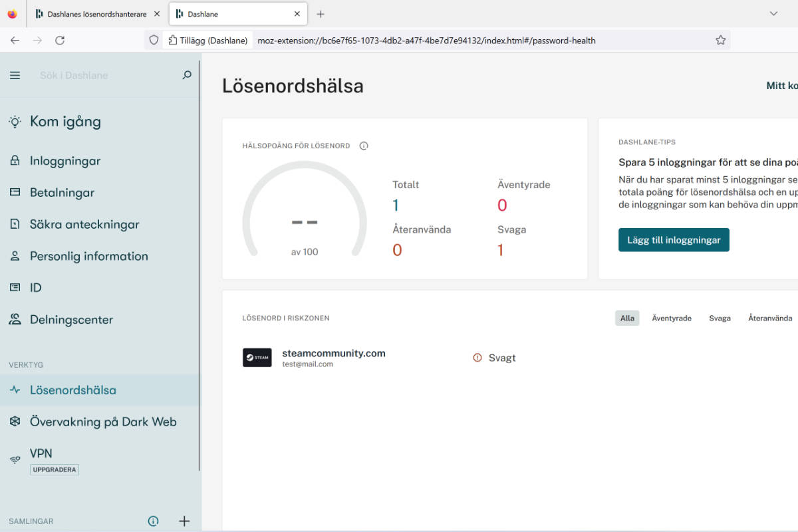Bookmark this page with the star icon
This screenshot has width=798, height=532.
tap(720, 41)
